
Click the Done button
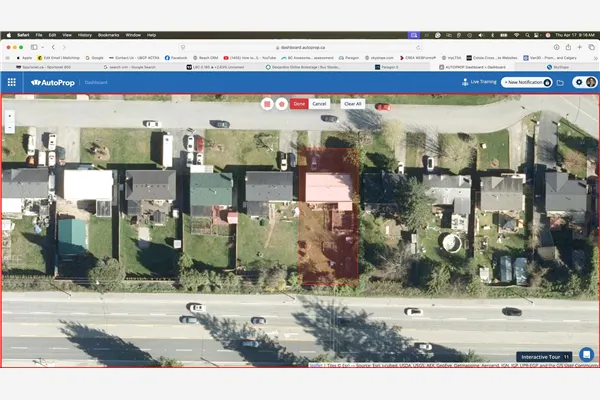pyautogui.click(x=298, y=103)
